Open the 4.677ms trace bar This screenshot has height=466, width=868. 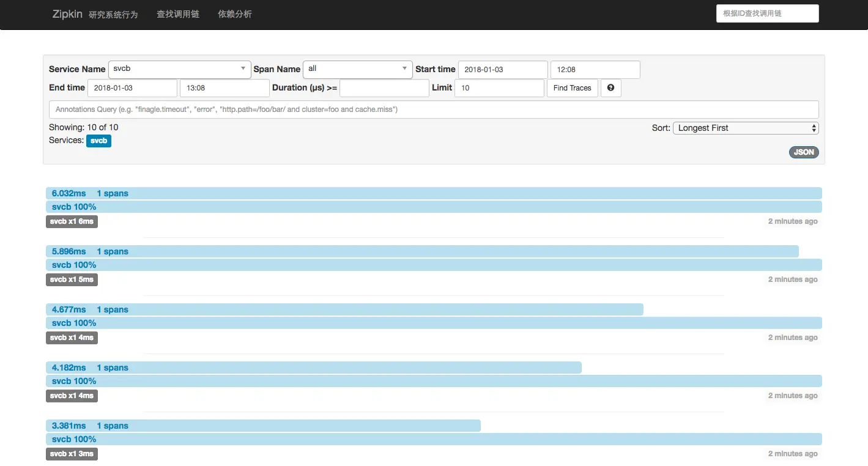coord(344,309)
